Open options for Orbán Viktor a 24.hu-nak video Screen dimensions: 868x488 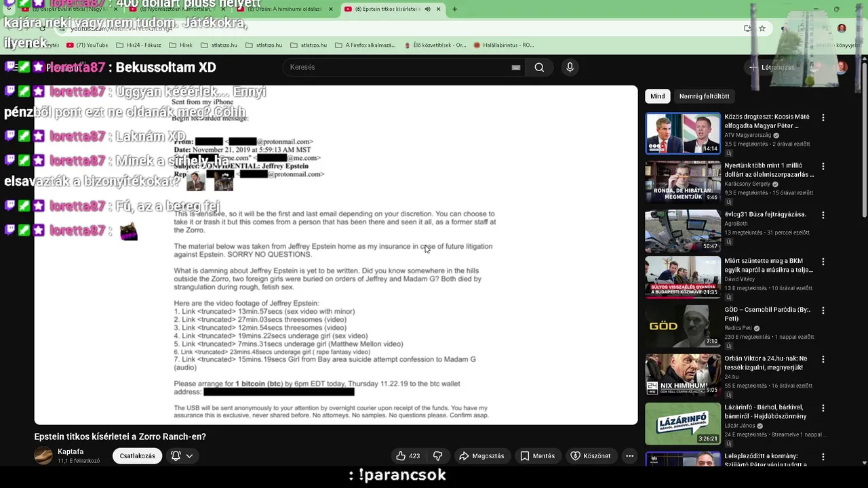coord(823,359)
